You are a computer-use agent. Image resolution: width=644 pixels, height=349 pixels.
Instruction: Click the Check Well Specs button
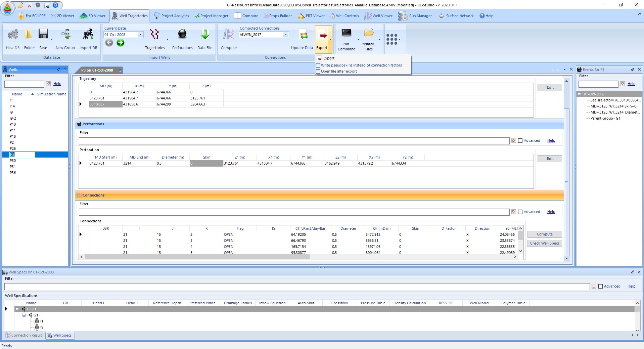click(x=545, y=243)
